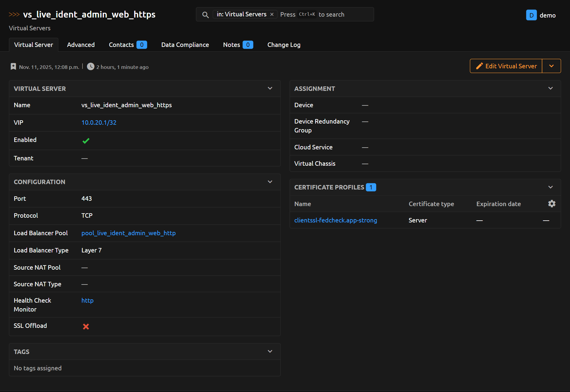Viewport: 570px width, 392px height.
Task: Open dropdown next to Edit Virtual Server
Action: point(551,66)
